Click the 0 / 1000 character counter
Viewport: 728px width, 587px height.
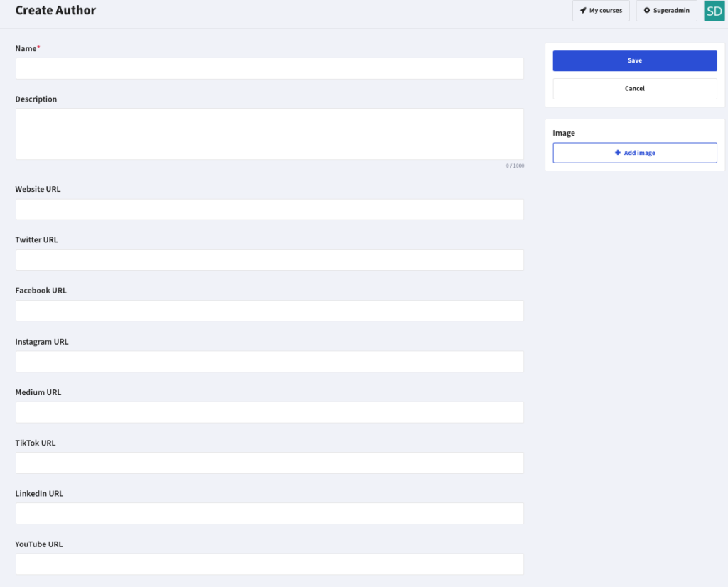click(x=515, y=166)
